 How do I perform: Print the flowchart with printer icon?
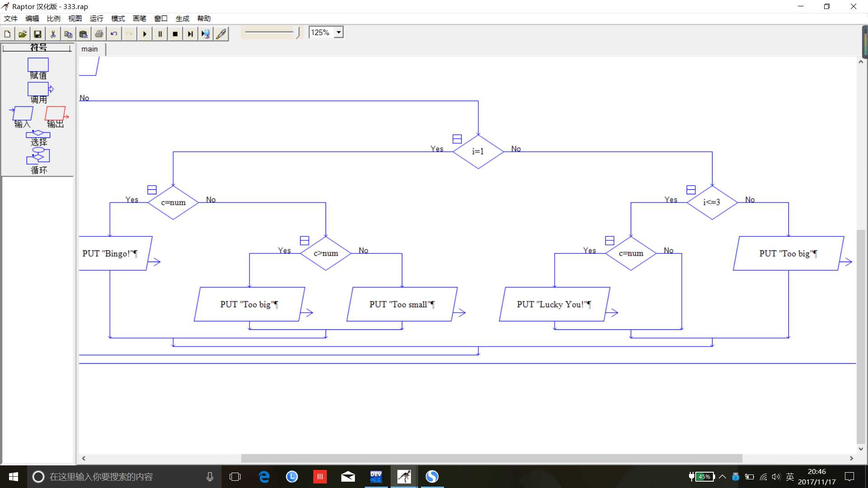click(x=99, y=34)
